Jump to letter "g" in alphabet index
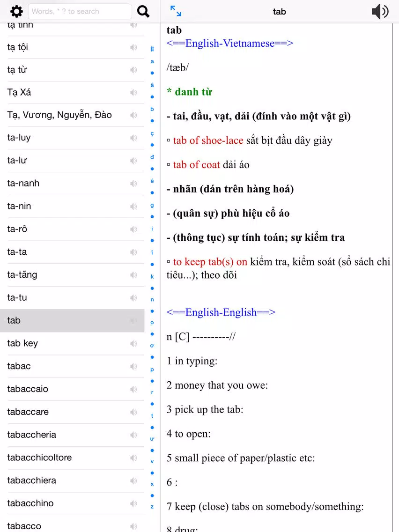The height and width of the screenshot is (532, 399). pyautogui.click(x=152, y=205)
